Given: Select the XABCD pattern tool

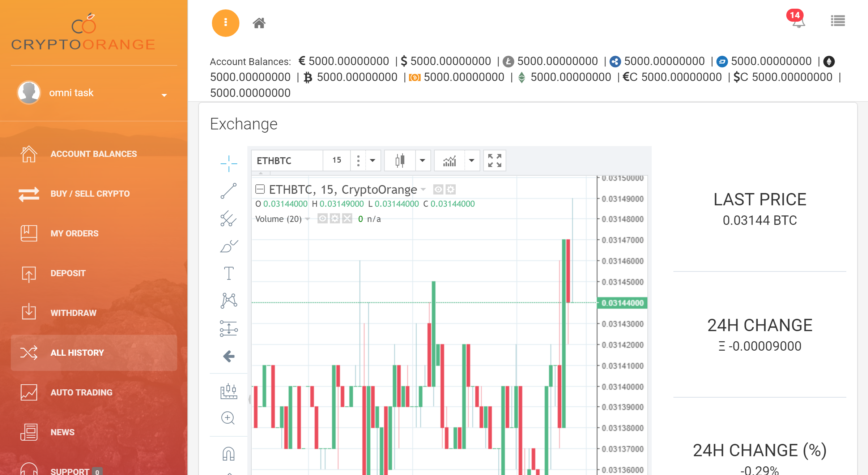Looking at the screenshot, I should click(x=229, y=301).
